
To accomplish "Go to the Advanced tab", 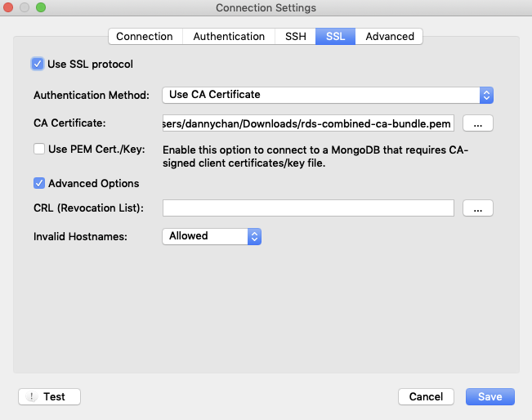I will (390, 36).
